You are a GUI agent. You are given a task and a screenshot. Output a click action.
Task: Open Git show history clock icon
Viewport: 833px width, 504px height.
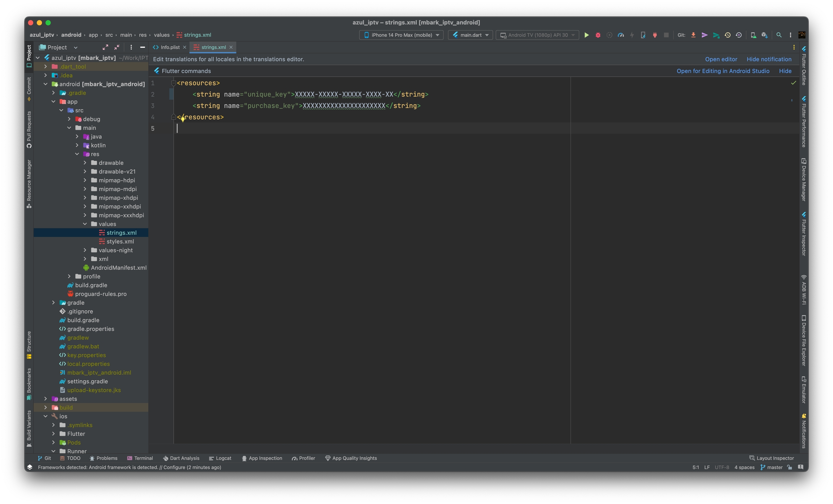point(727,35)
